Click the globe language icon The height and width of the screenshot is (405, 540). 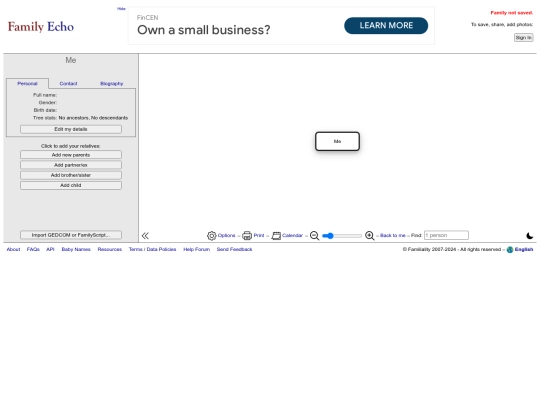(510, 250)
